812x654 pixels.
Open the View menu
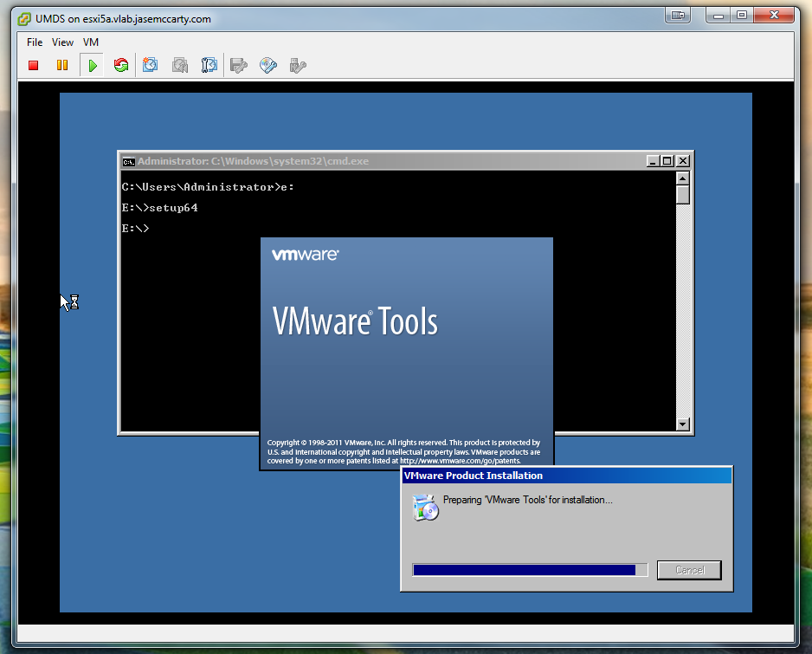point(62,42)
